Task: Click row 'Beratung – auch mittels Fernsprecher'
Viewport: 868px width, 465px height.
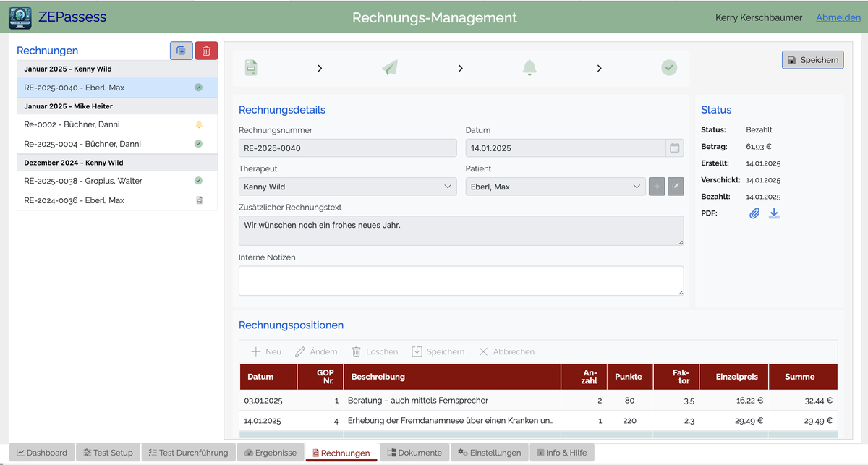Action: click(x=539, y=400)
